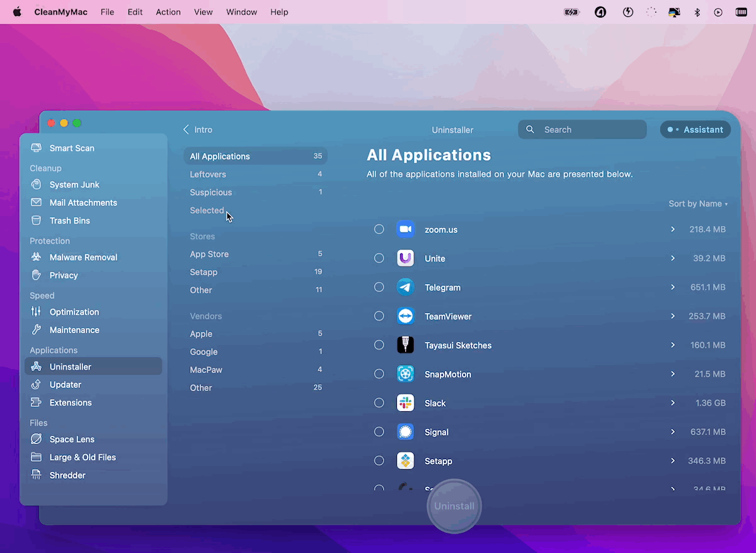Select Setapp checkbox
Viewport: 756px width, 553px height.
[379, 461]
